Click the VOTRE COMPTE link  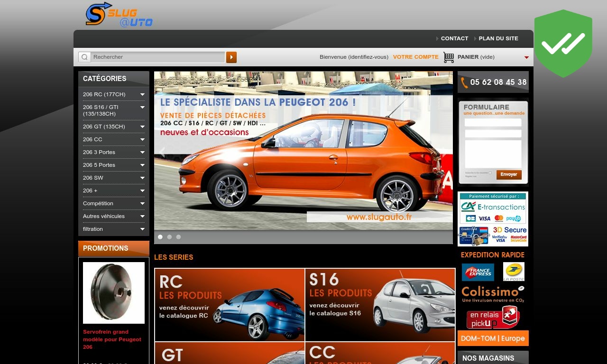416,57
